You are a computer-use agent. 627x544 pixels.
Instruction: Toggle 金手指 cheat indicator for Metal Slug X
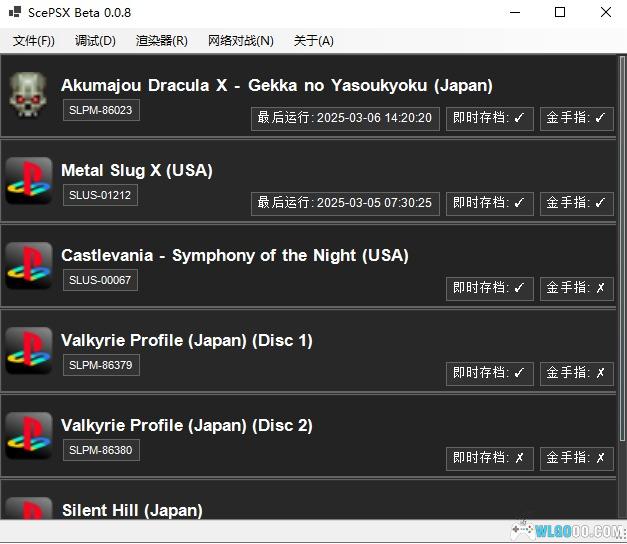[x=575, y=203]
